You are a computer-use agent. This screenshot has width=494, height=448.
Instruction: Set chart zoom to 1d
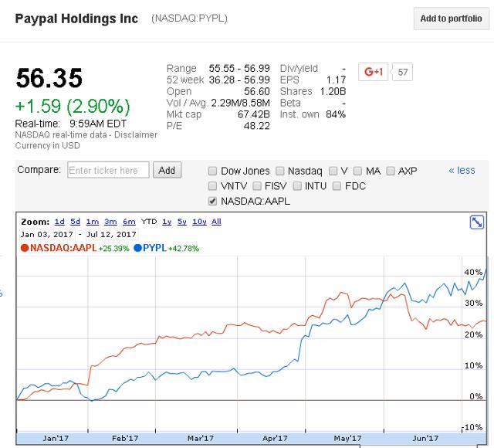click(x=59, y=222)
